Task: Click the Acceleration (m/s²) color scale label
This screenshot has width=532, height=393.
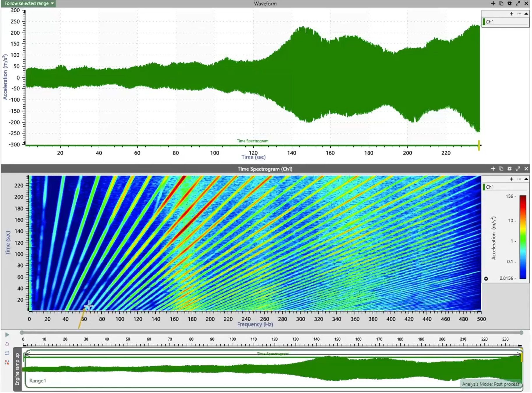Action: tap(493, 238)
